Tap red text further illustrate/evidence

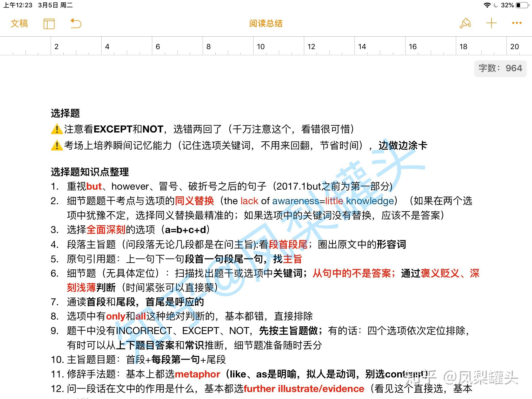(304, 389)
